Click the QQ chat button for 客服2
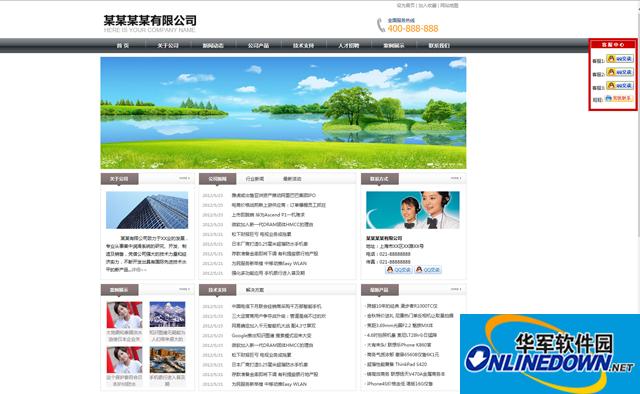Image resolution: width=640 pixels, height=394 pixels. point(620,72)
